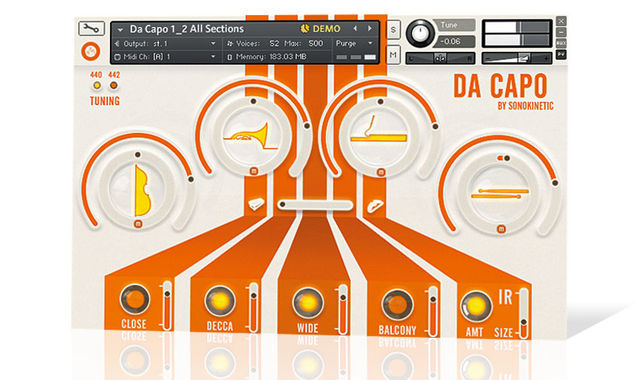Click the Max voices 500 value
The image size is (640, 380).
point(316,43)
